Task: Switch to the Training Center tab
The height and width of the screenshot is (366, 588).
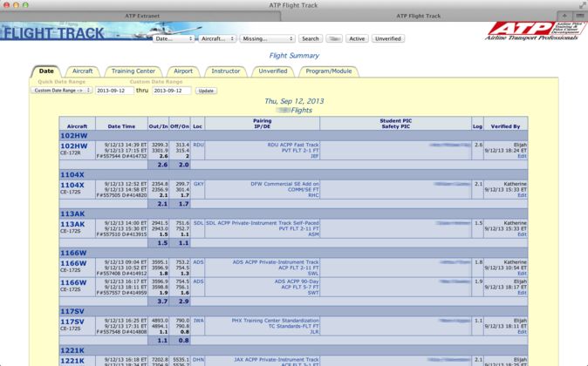Action: pos(133,71)
